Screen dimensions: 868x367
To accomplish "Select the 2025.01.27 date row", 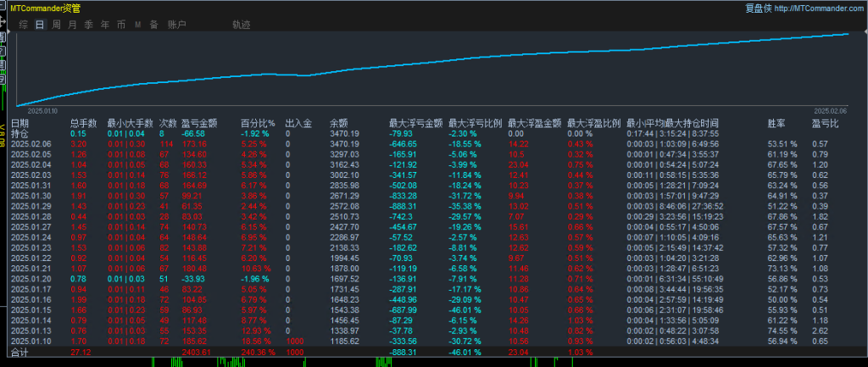I will tap(32, 226).
